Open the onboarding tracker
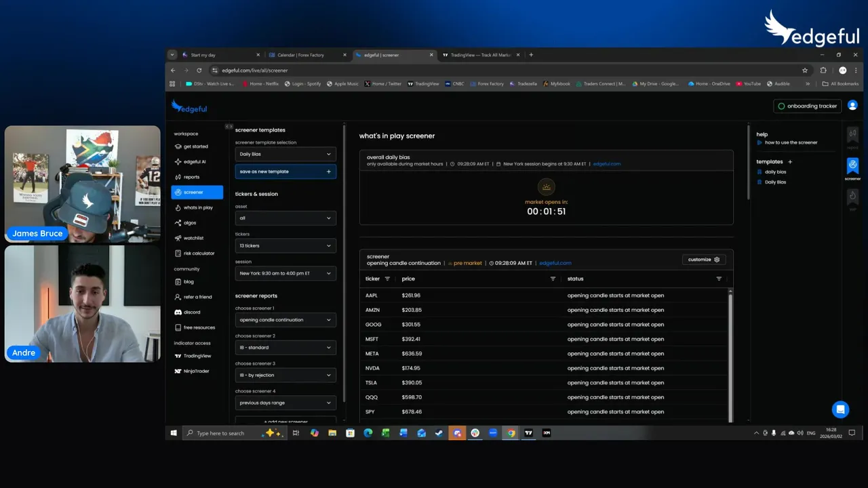Image resolution: width=868 pixels, height=488 pixels. pos(808,106)
